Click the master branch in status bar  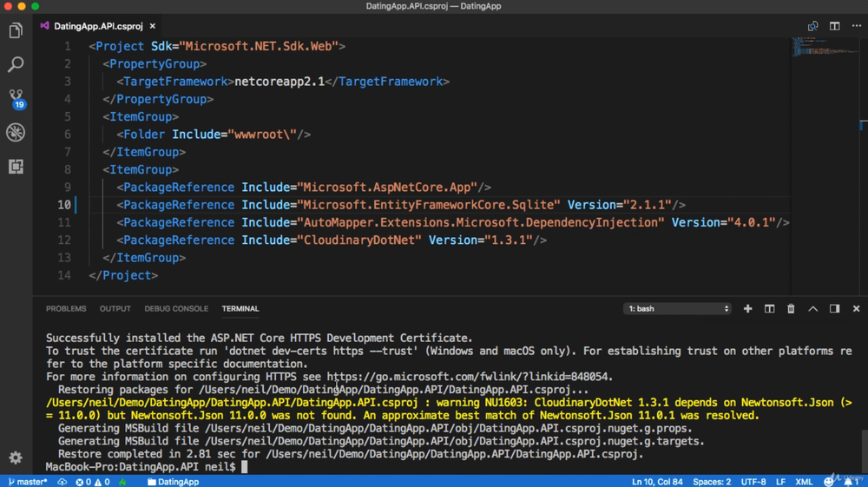pyautogui.click(x=28, y=482)
